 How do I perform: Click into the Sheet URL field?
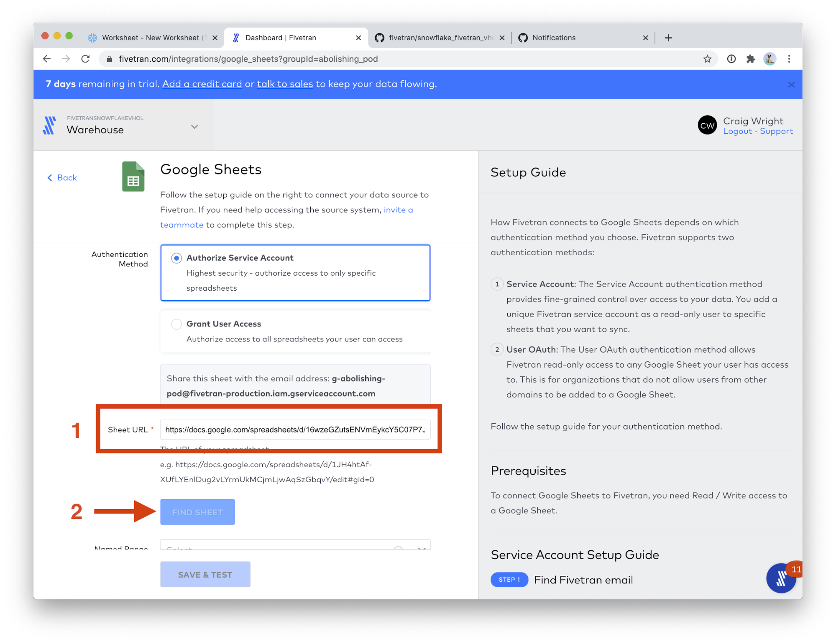(x=295, y=429)
